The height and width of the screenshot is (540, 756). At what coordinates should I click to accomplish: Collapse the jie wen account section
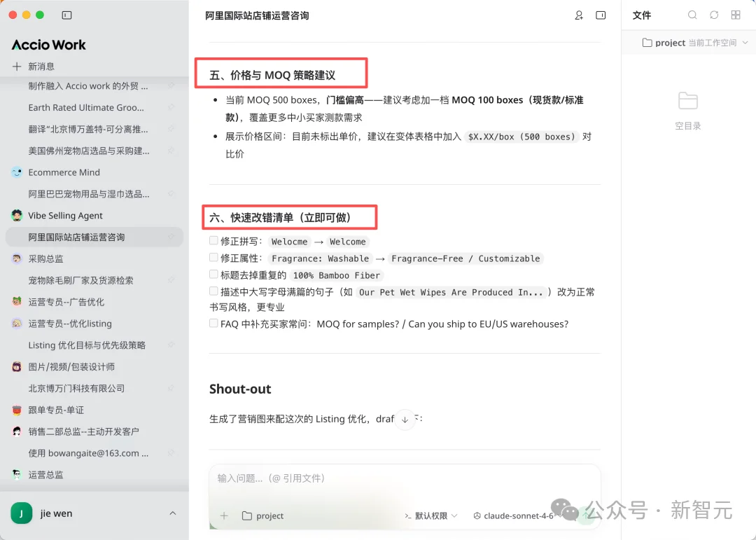pos(172,513)
